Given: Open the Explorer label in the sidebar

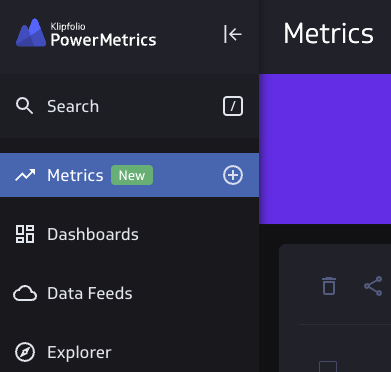Looking at the screenshot, I should coord(79,352).
